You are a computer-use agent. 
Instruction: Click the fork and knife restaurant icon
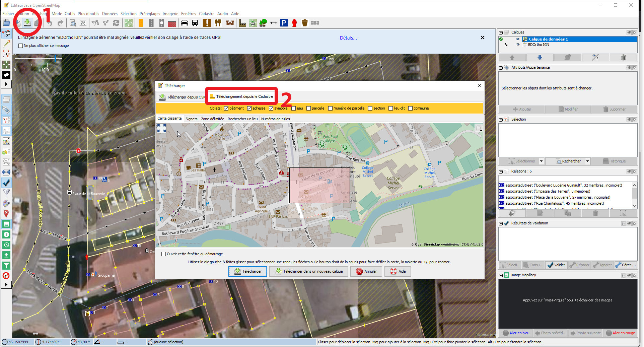click(218, 23)
